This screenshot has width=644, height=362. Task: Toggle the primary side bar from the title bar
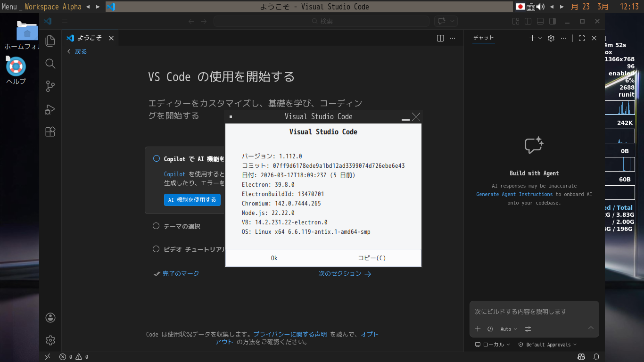[528, 21]
